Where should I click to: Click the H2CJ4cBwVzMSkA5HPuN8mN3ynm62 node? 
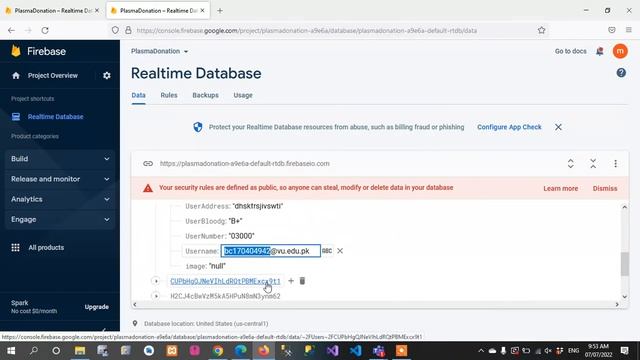click(x=225, y=296)
